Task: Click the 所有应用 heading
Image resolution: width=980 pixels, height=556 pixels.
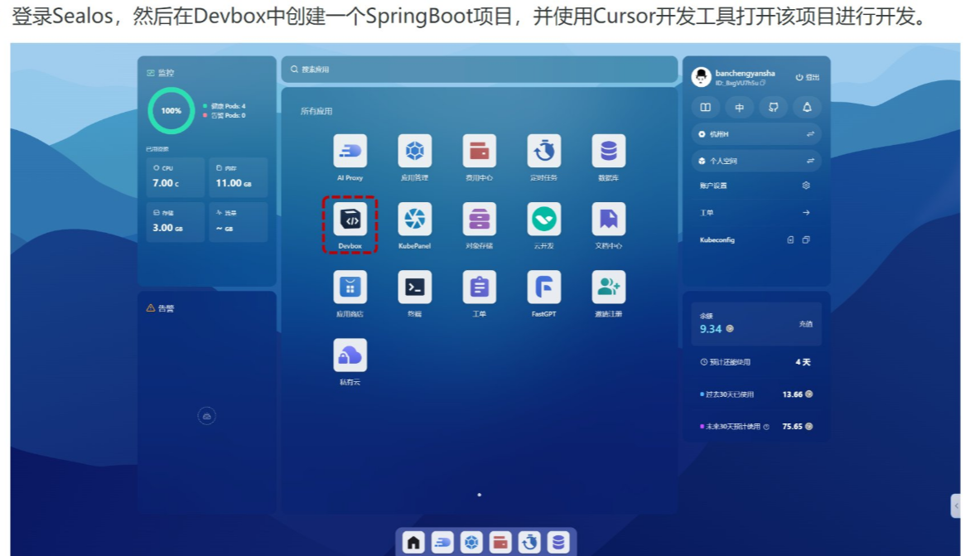Action: click(316, 111)
